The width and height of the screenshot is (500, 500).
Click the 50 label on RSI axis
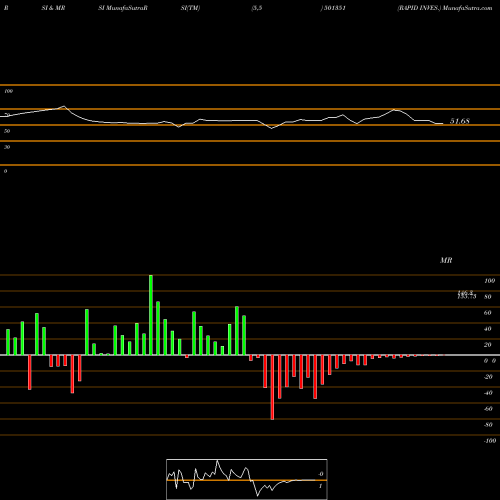pyautogui.click(x=7, y=131)
